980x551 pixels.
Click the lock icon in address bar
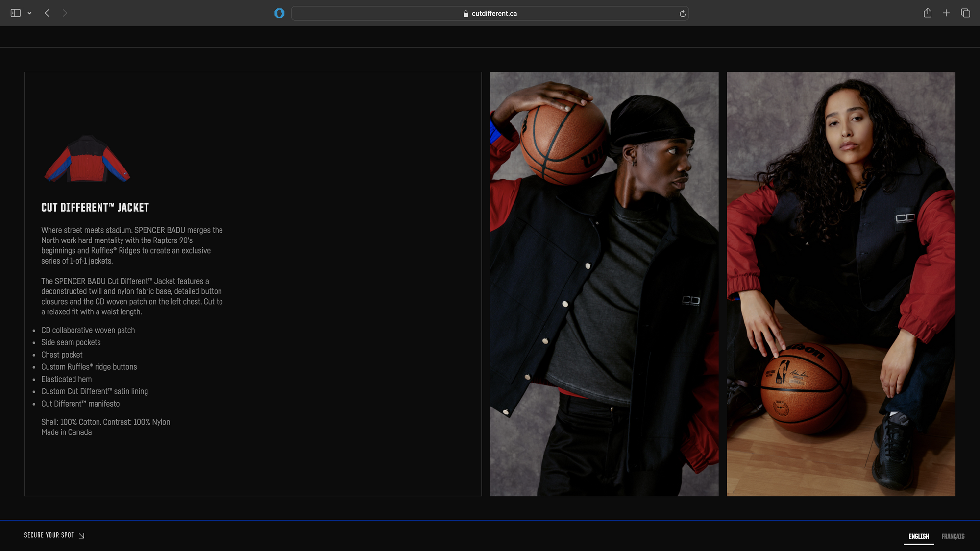pyautogui.click(x=465, y=14)
